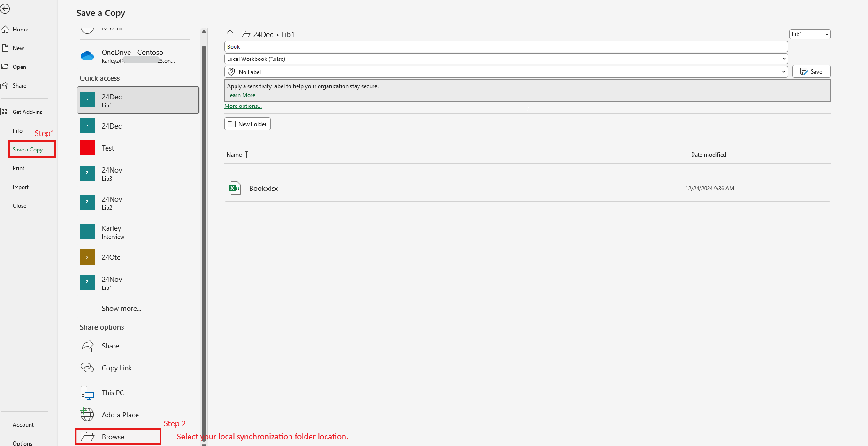Open the Print page

[19, 168]
